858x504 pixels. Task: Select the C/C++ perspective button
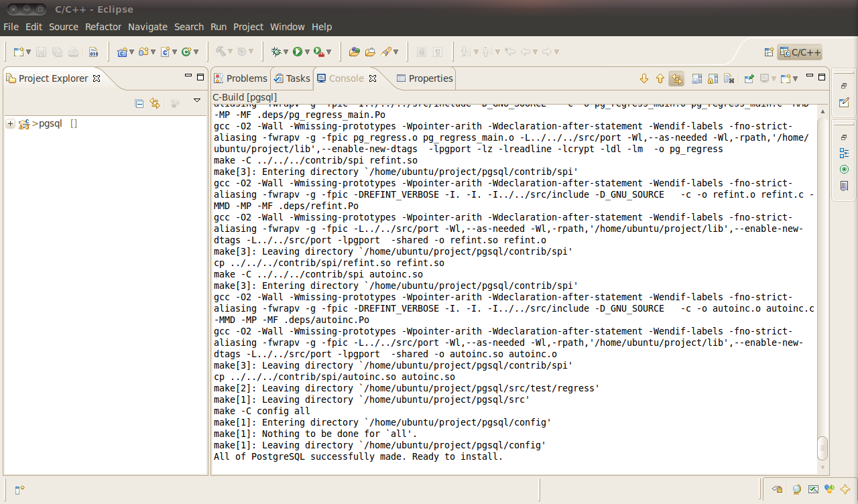click(x=800, y=52)
